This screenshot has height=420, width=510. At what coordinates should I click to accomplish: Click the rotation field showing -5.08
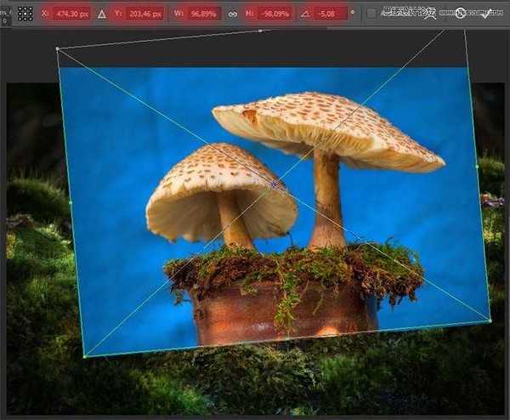tap(331, 14)
